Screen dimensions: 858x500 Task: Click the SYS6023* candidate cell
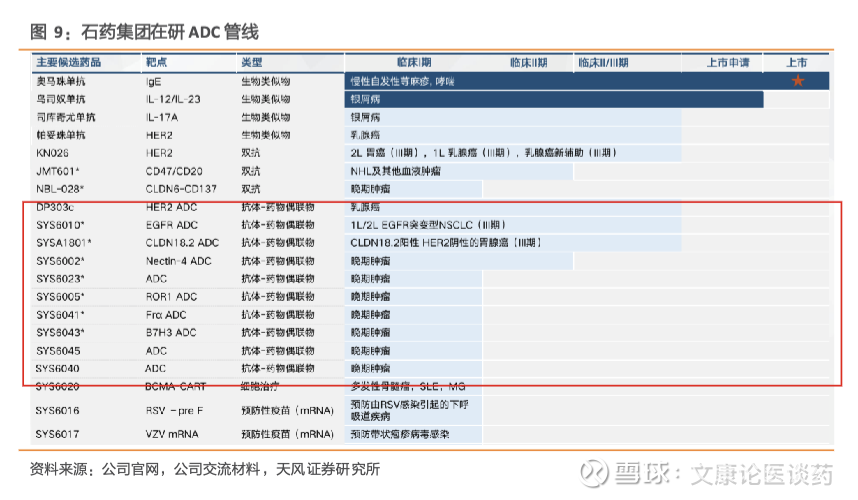(x=60, y=278)
